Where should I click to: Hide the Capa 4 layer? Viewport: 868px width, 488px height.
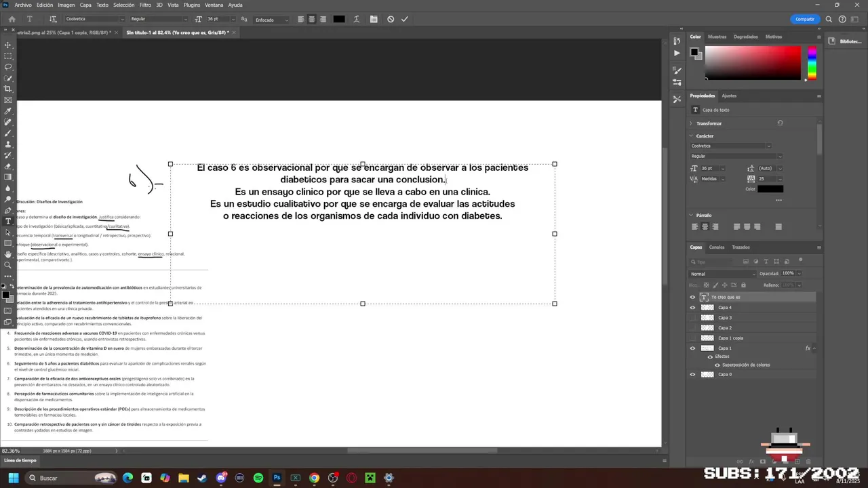point(692,307)
